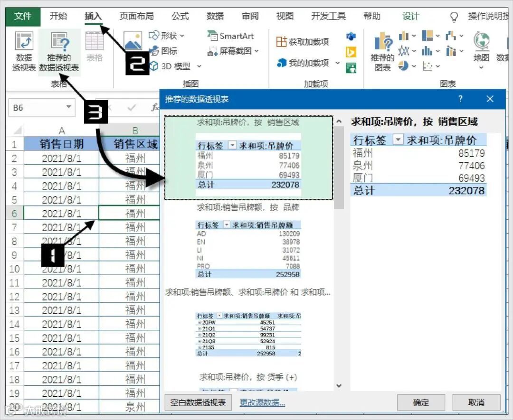Click Blank PivotTable button
This screenshot has width=513, height=420.
pos(198,402)
